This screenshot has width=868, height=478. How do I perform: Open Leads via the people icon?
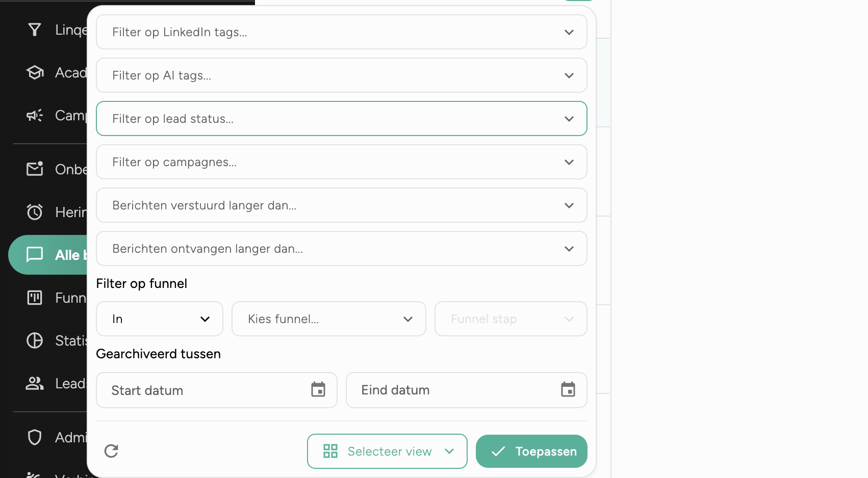point(34,383)
